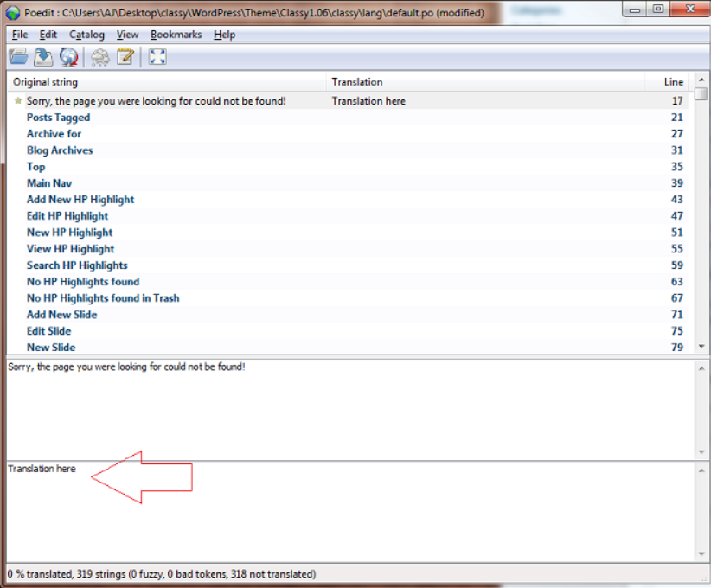Viewport: 711px width, 588px height.
Task: Click the star icon beside first string
Action: (18, 100)
